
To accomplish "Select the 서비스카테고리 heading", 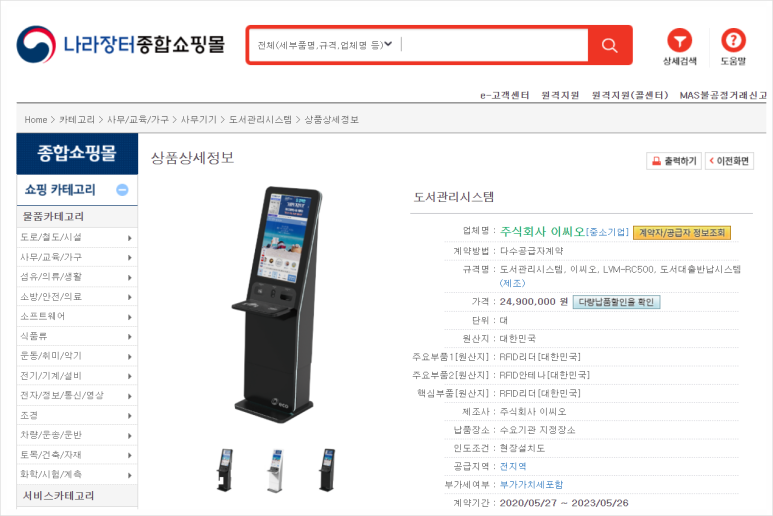I will [x=58, y=496].
